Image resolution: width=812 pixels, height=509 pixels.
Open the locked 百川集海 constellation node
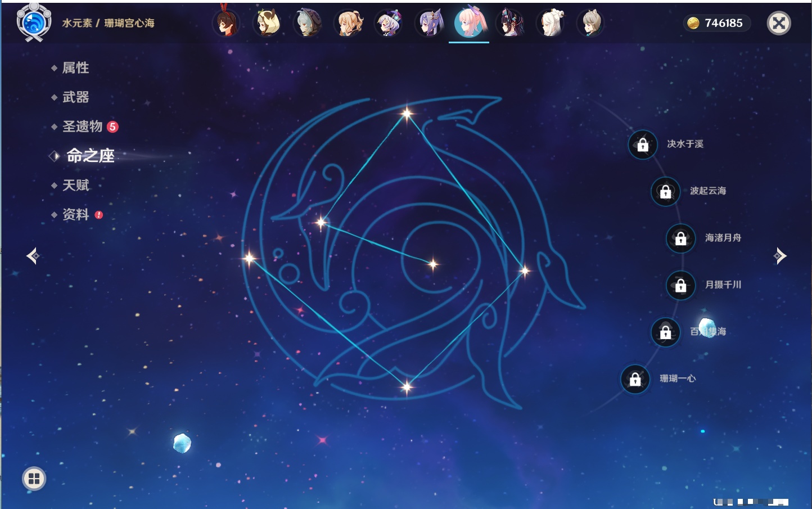(666, 332)
